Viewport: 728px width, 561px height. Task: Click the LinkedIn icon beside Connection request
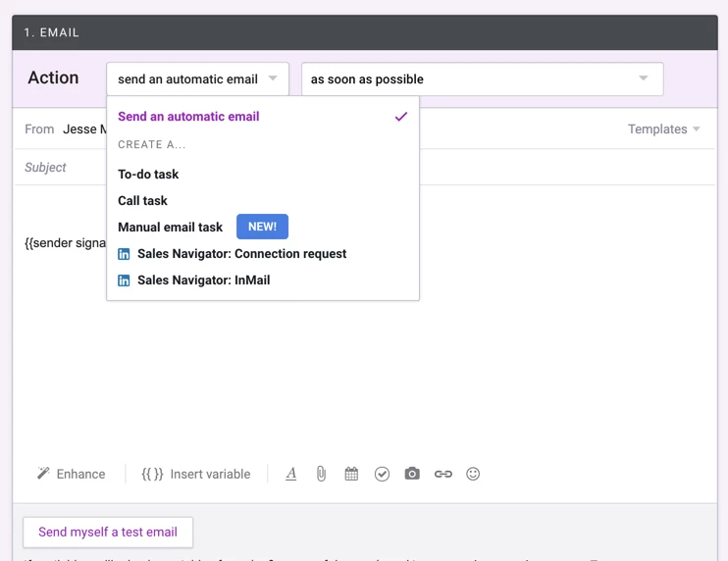click(124, 254)
